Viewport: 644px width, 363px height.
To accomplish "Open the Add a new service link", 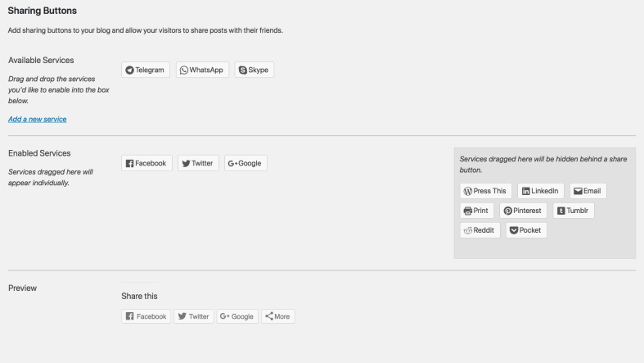I will (37, 119).
